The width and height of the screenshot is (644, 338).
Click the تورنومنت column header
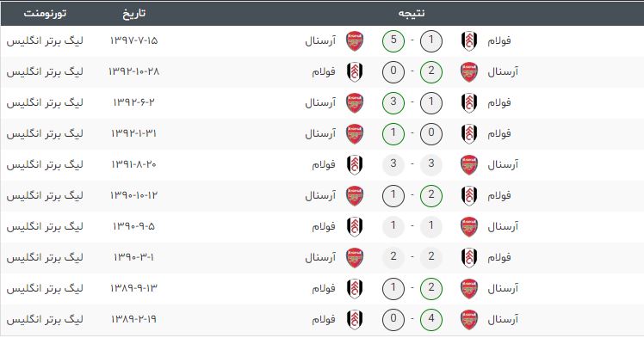[x=45, y=13]
